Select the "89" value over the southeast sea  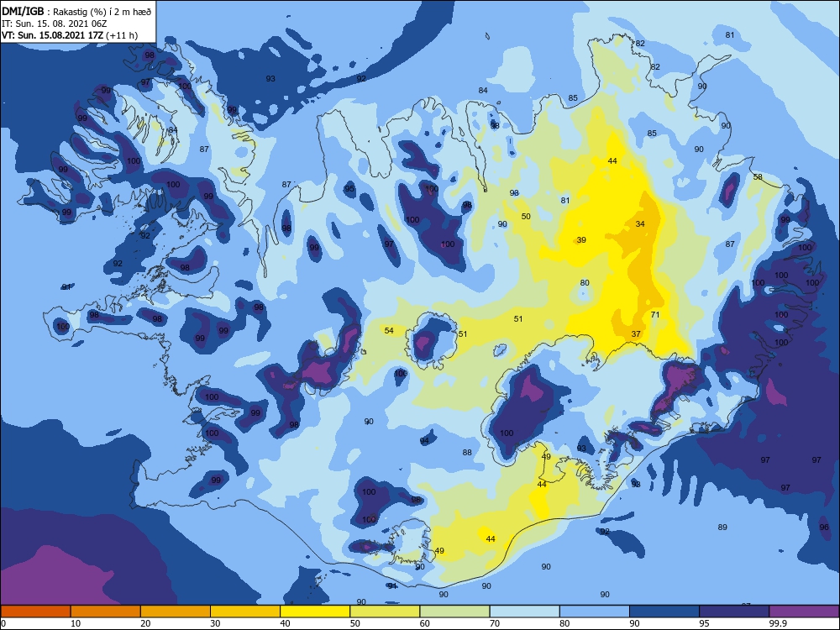pyautogui.click(x=722, y=528)
